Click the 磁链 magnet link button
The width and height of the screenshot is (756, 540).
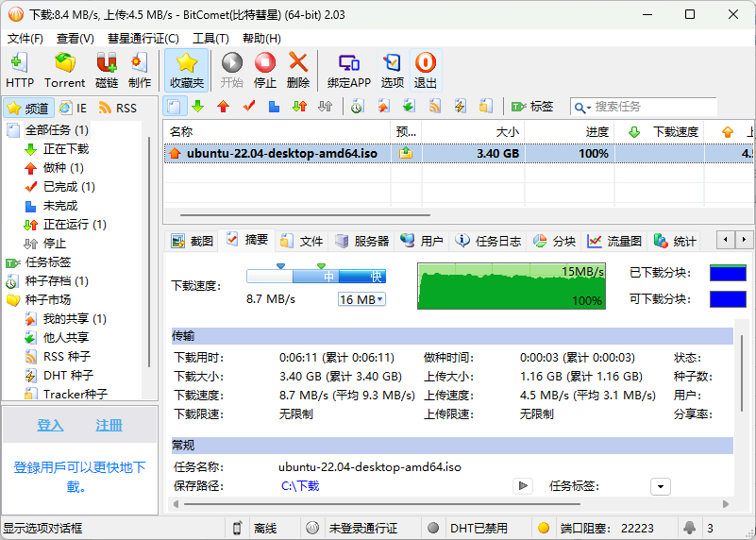107,71
